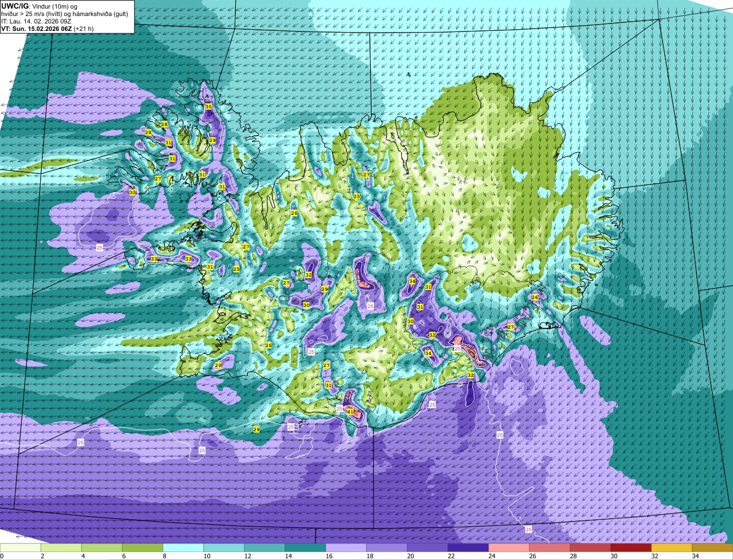733x560 pixels.
Task: Click the '24' tick label on the colour scale
Action: (x=492, y=556)
